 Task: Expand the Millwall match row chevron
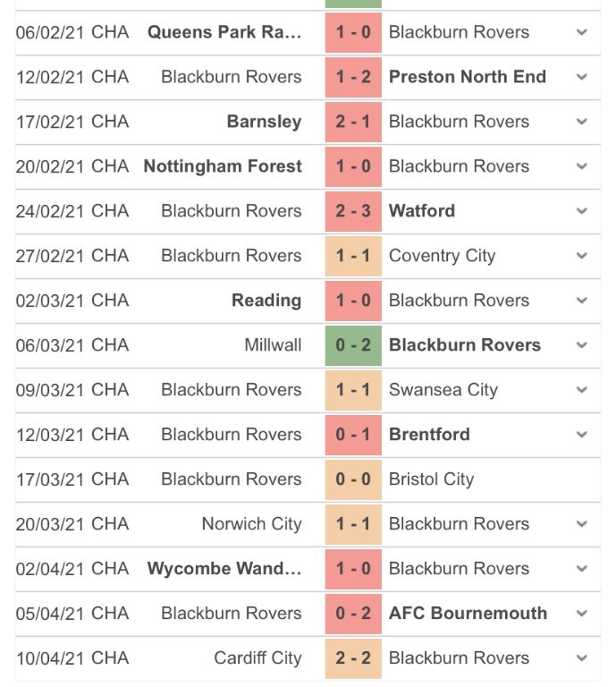582,345
